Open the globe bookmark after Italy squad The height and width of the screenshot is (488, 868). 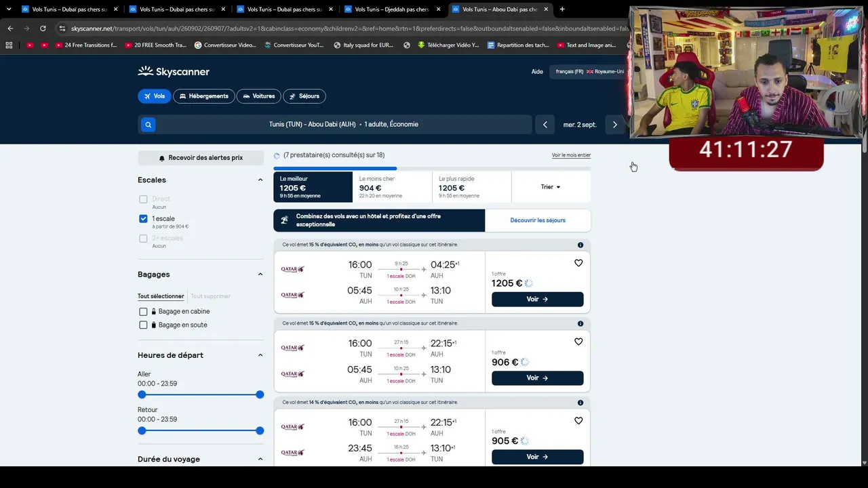tap(407, 45)
